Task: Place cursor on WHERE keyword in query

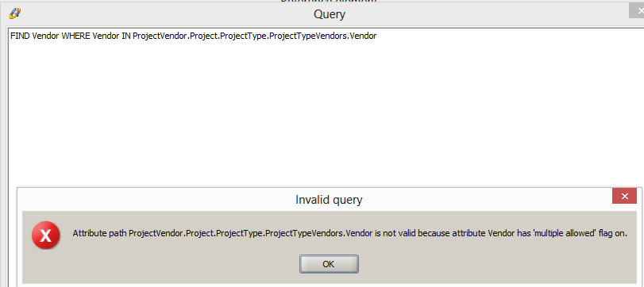Action: coord(75,36)
